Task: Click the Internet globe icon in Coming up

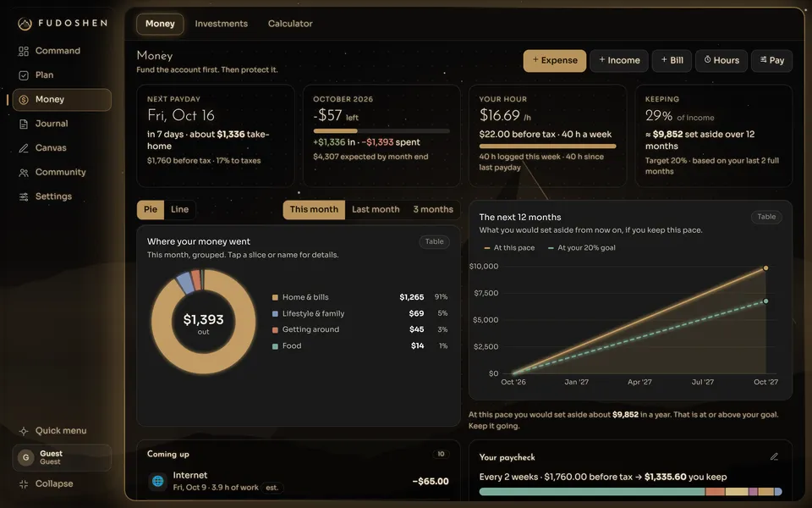Action: pos(158,481)
